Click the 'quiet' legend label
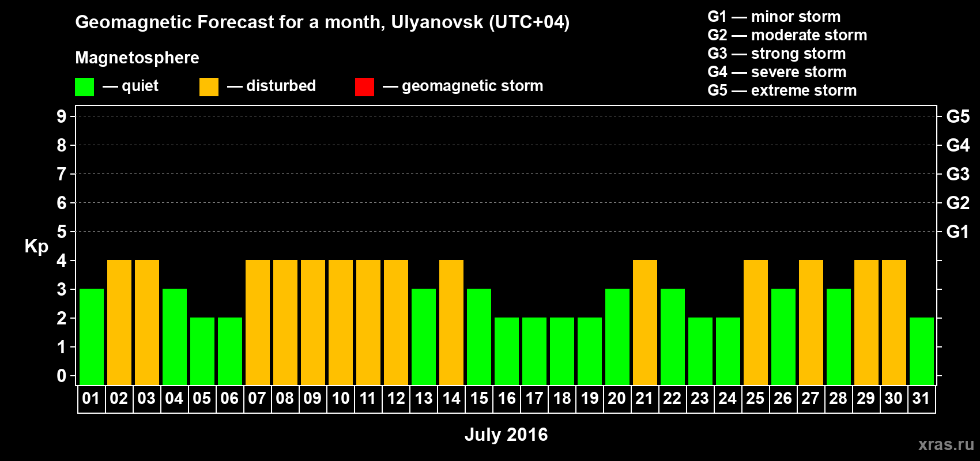The height and width of the screenshot is (461, 980). (x=140, y=86)
